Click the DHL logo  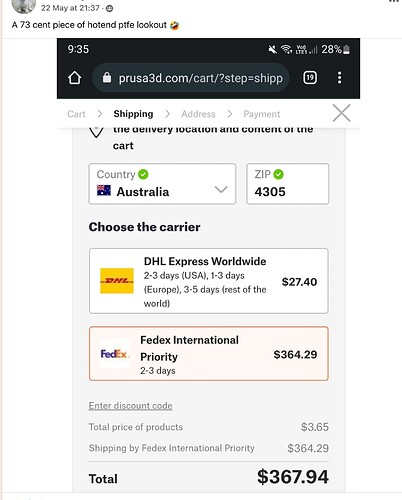[x=117, y=281]
